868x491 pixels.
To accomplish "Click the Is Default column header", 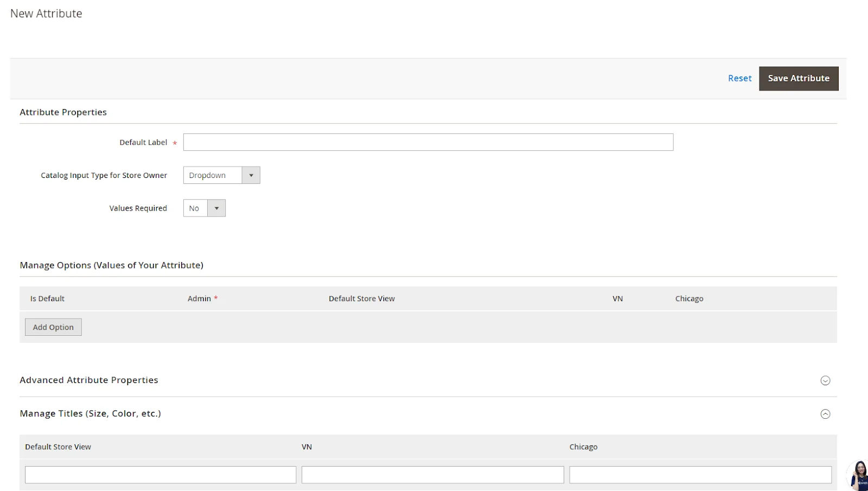I will (47, 298).
